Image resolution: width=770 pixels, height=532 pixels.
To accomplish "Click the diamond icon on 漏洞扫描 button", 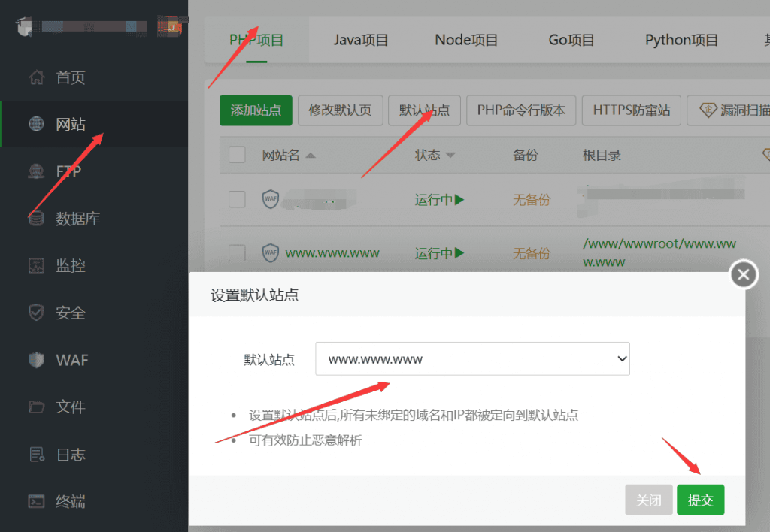I will pyautogui.click(x=708, y=110).
